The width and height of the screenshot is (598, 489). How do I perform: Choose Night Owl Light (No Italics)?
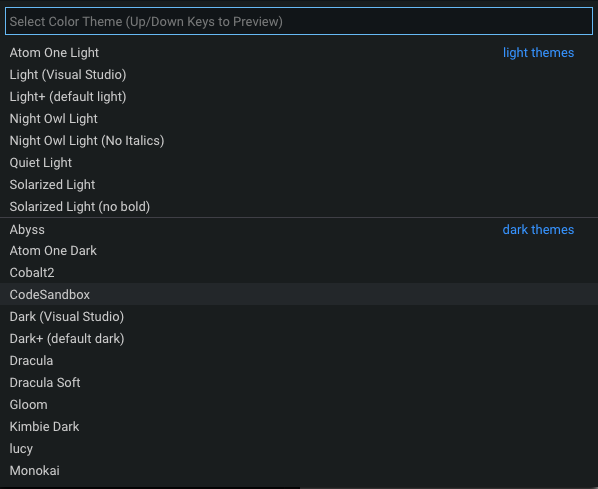(299, 141)
